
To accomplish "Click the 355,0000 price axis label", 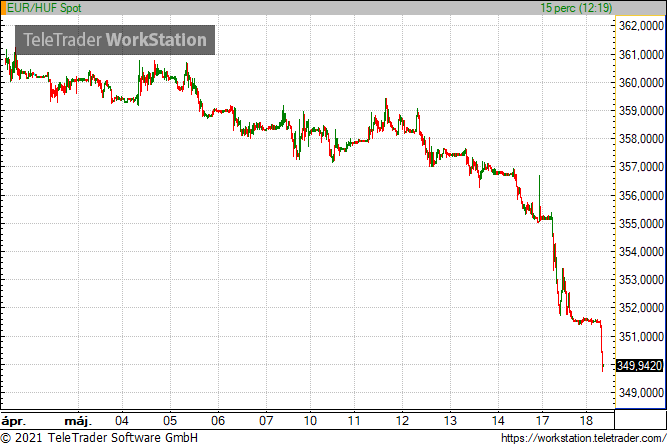I will tap(641, 223).
